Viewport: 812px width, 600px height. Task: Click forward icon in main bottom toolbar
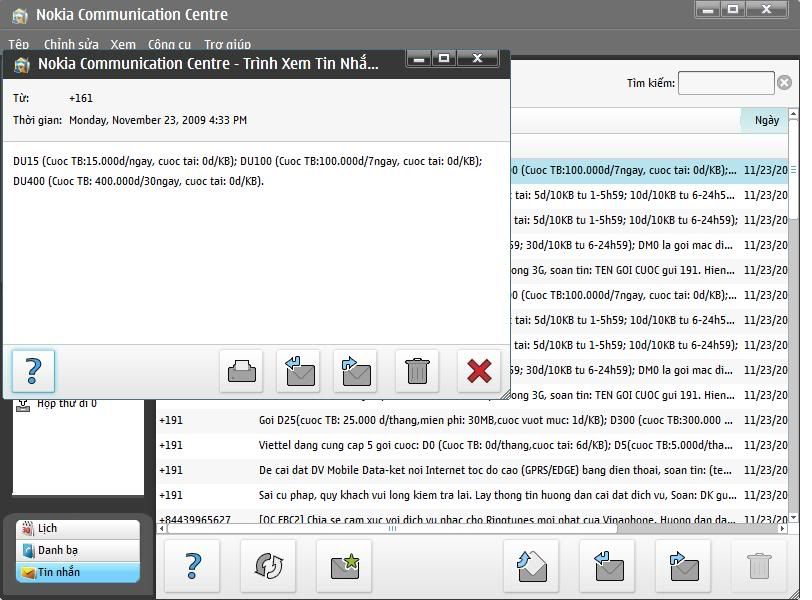[x=683, y=566]
